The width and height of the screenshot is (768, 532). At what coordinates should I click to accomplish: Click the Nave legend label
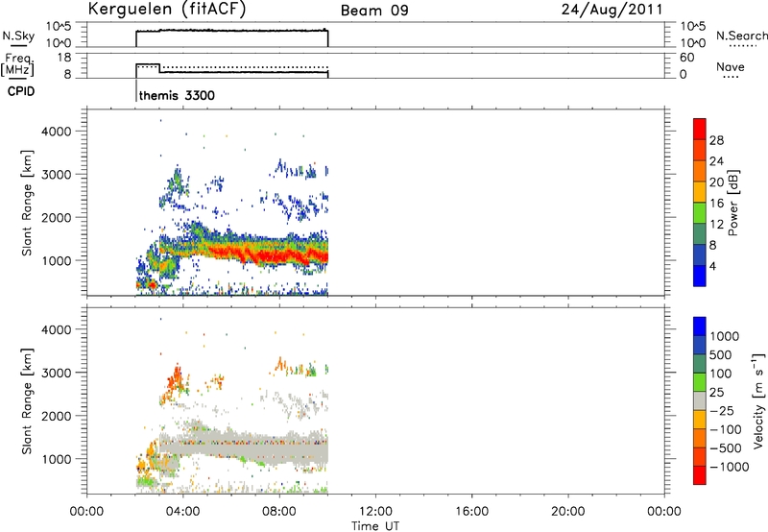tap(731, 67)
